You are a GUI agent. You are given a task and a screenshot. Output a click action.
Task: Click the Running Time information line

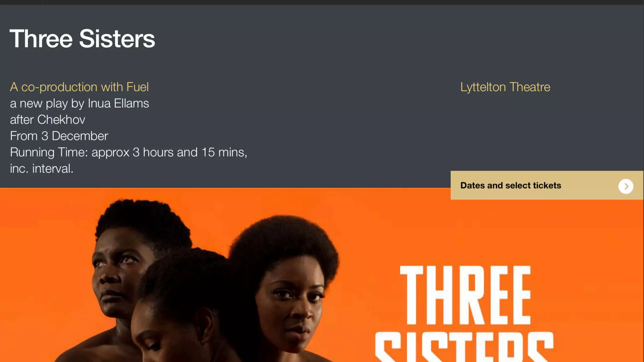click(129, 152)
